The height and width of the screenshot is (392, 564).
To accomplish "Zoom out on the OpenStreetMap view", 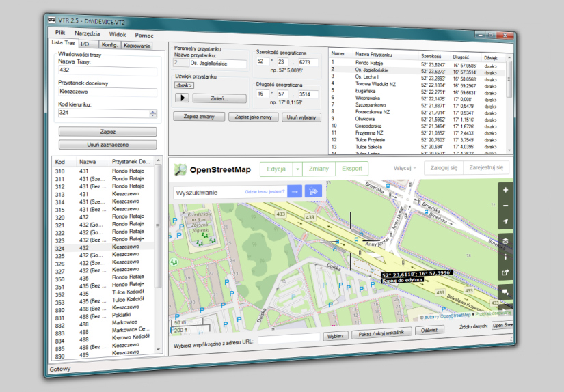I will (505, 206).
